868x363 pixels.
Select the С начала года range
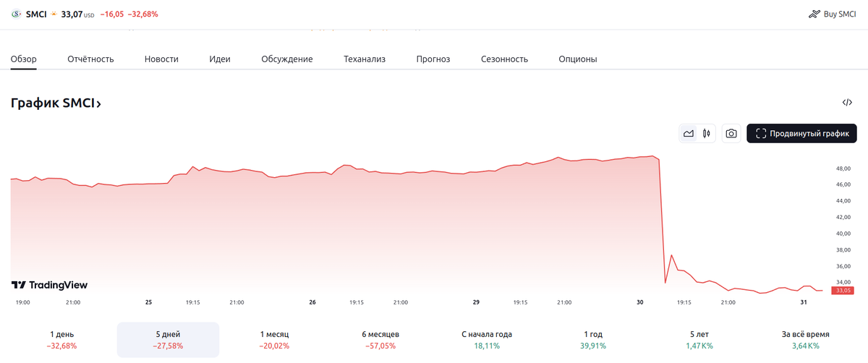pos(487,340)
